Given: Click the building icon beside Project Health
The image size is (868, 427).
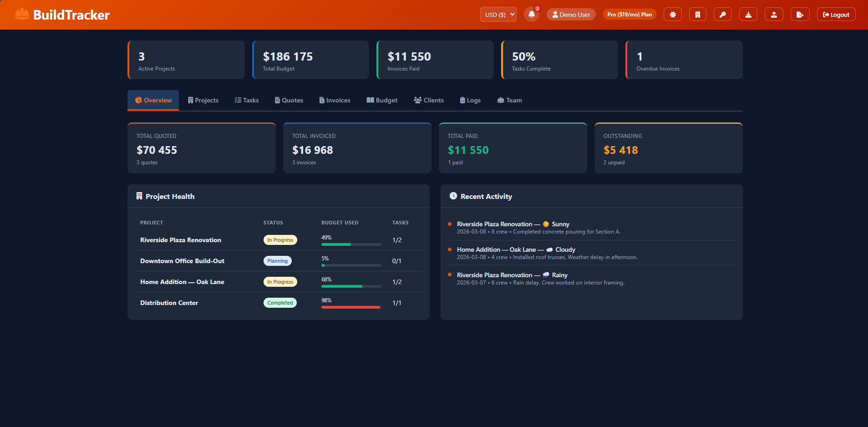Looking at the screenshot, I should (x=138, y=196).
